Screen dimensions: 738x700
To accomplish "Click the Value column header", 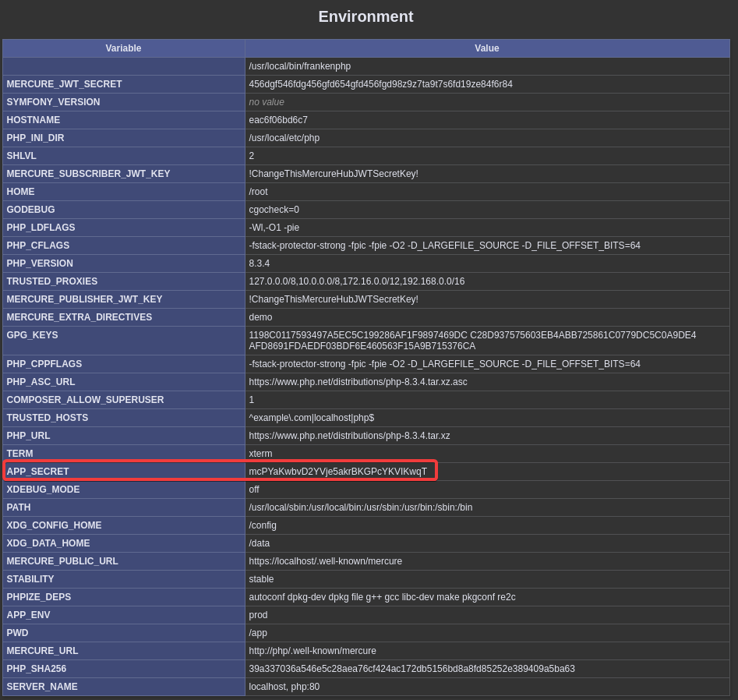I will pyautogui.click(x=486, y=48).
